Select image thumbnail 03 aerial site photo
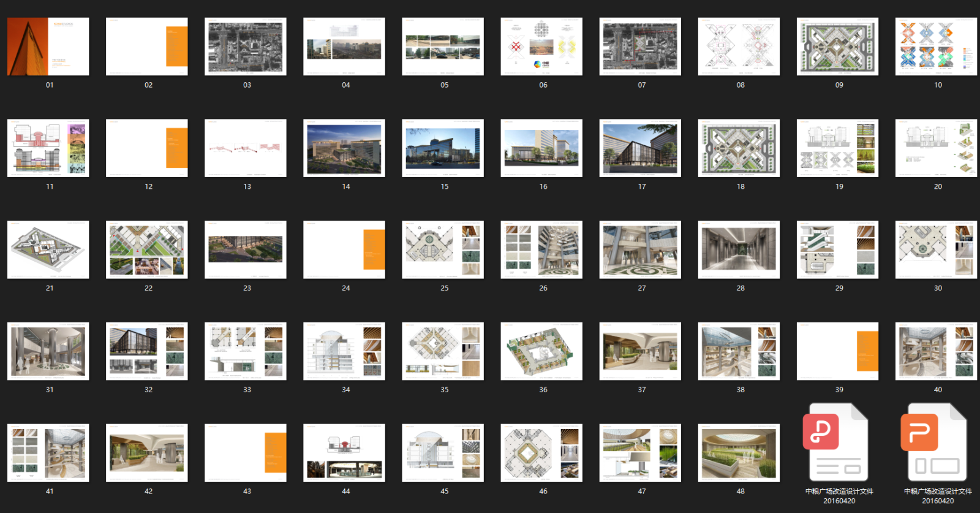This screenshot has height=513, width=980. click(x=246, y=47)
